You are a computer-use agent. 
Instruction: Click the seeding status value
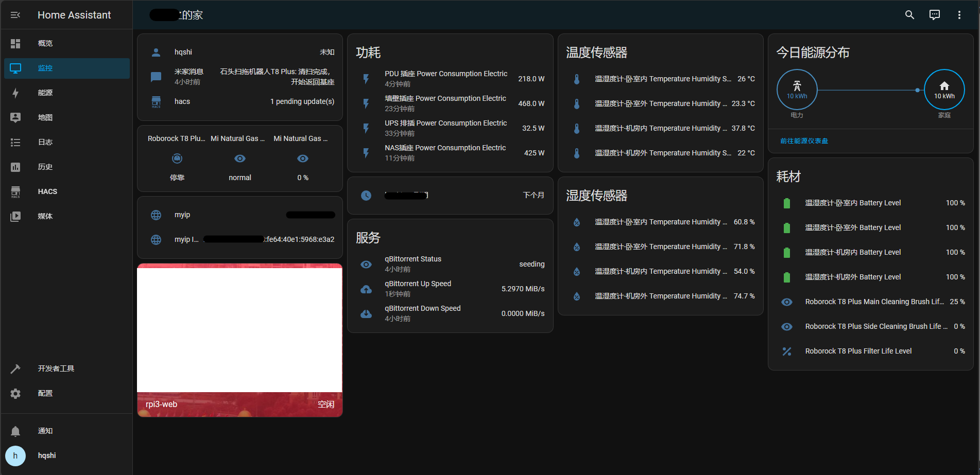[531, 264]
